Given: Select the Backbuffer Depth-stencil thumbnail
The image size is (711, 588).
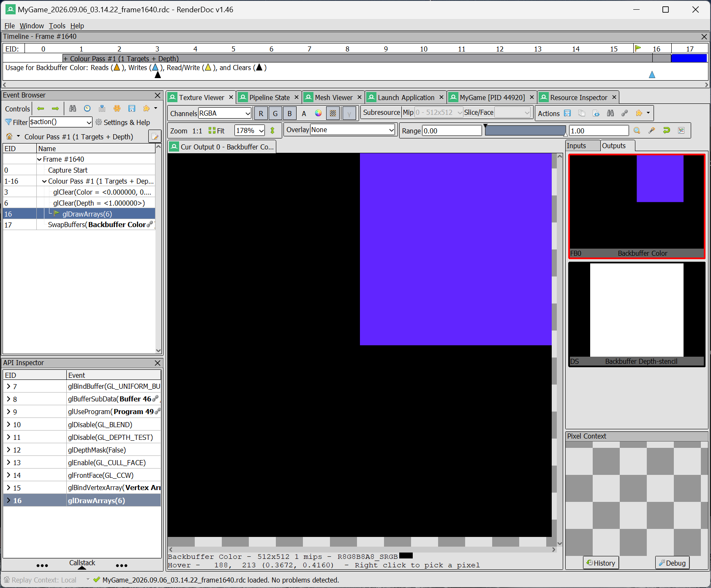Looking at the screenshot, I should tap(637, 314).
